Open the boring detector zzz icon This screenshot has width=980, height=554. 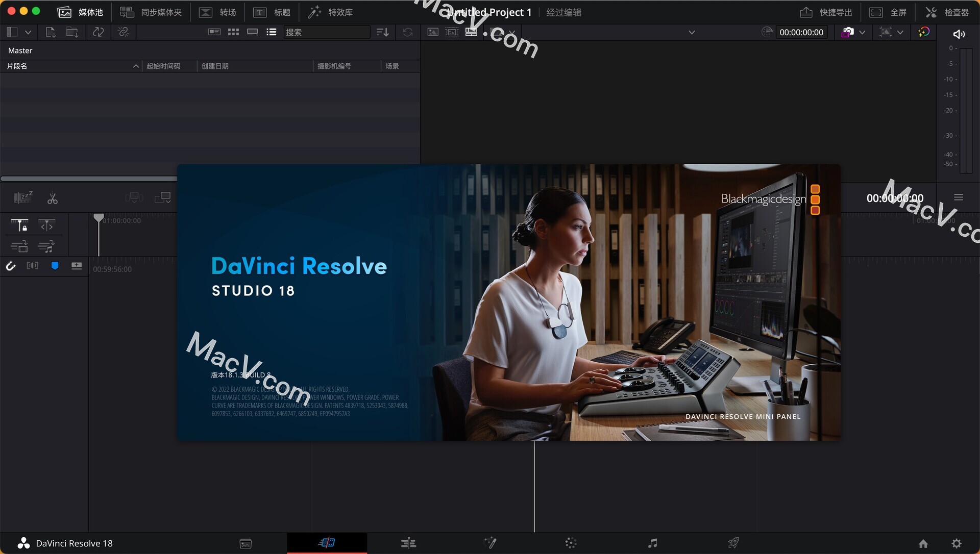(x=23, y=197)
